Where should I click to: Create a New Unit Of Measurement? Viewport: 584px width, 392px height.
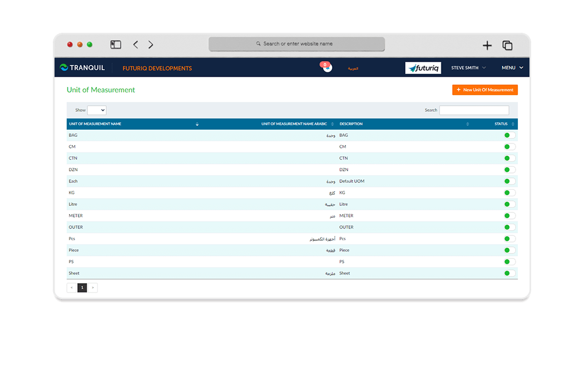(484, 90)
